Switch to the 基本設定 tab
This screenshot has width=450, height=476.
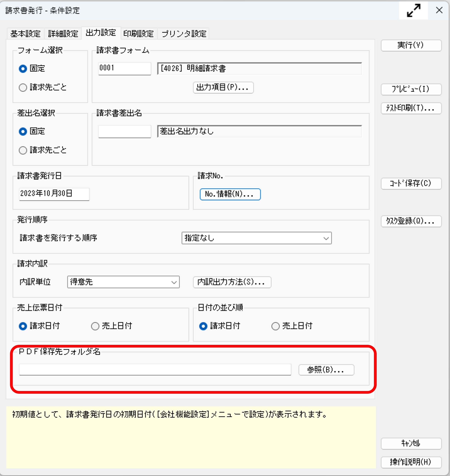[x=25, y=34]
